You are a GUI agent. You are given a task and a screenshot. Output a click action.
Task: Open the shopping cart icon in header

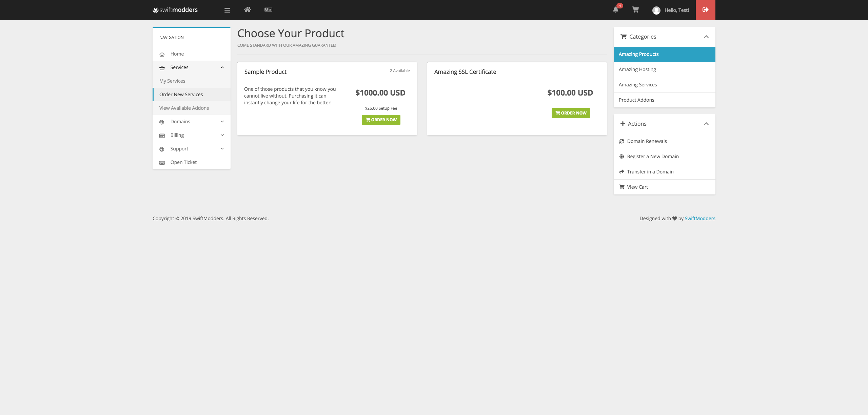pyautogui.click(x=635, y=10)
